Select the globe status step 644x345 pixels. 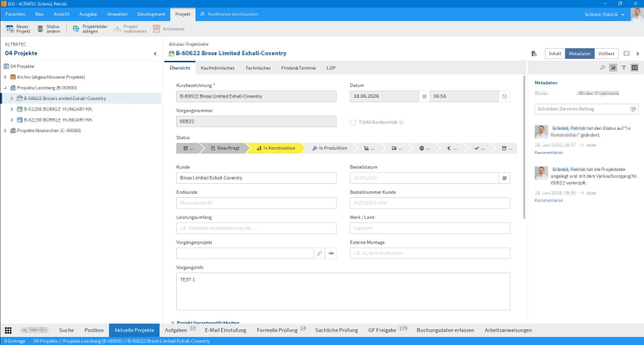coord(424,148)
